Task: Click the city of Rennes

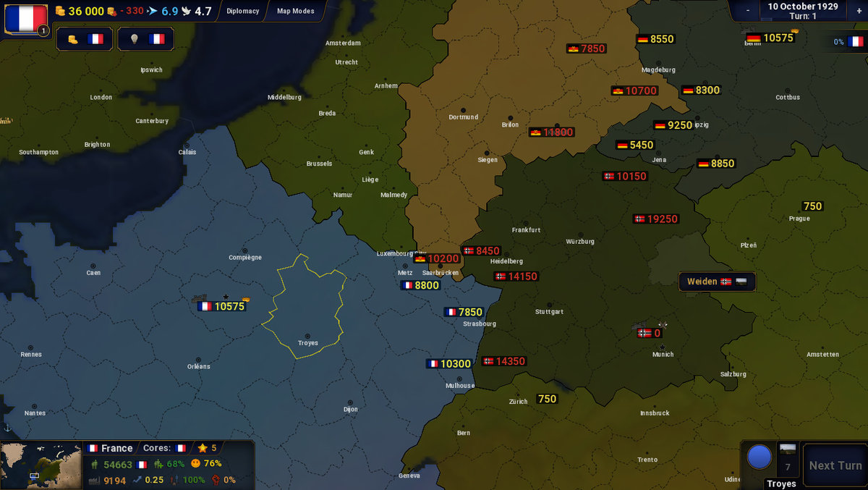Action: [x=31, y=354]
